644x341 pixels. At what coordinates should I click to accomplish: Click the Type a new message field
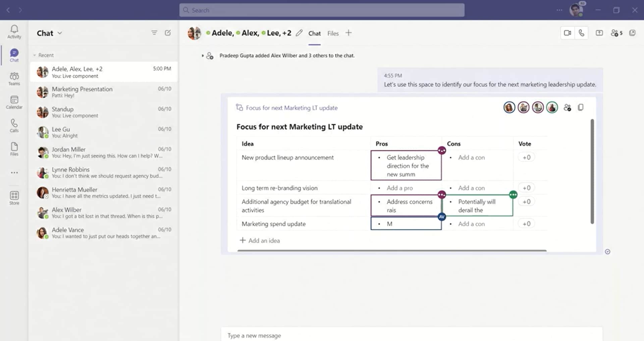pyautogui.click(x=412, y=335)
